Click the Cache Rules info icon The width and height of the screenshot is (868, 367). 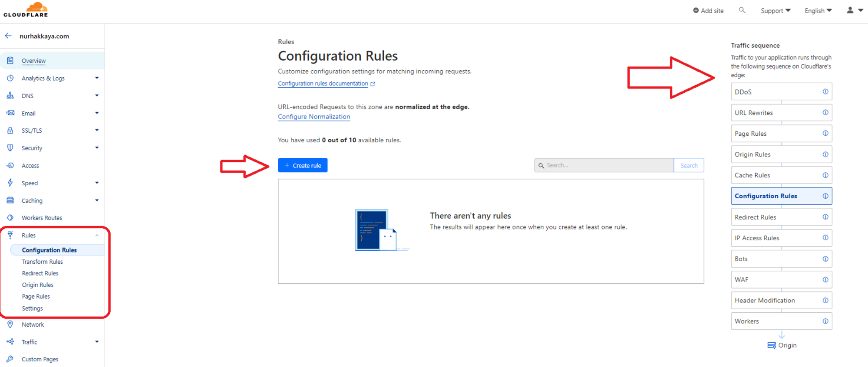click(825, 175)
